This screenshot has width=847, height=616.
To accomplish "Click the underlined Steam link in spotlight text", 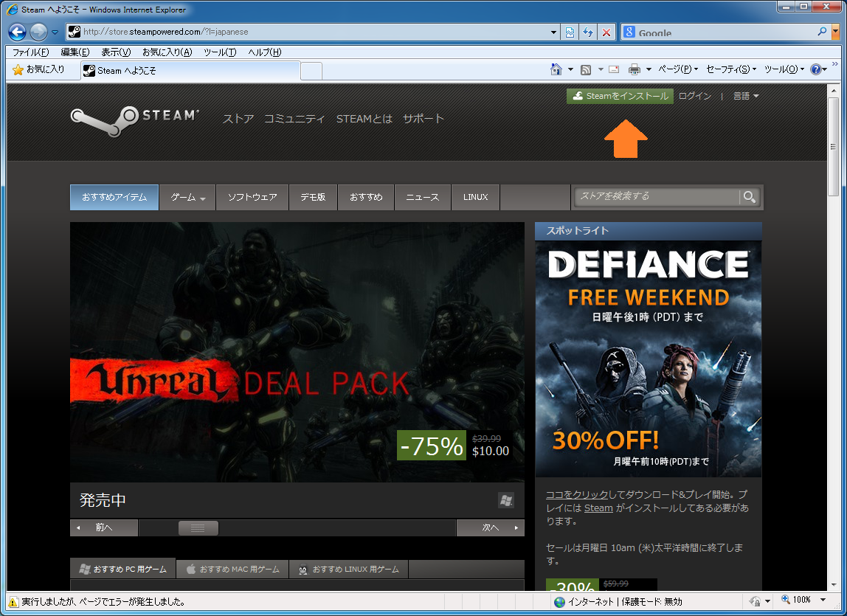I will 598,508.
